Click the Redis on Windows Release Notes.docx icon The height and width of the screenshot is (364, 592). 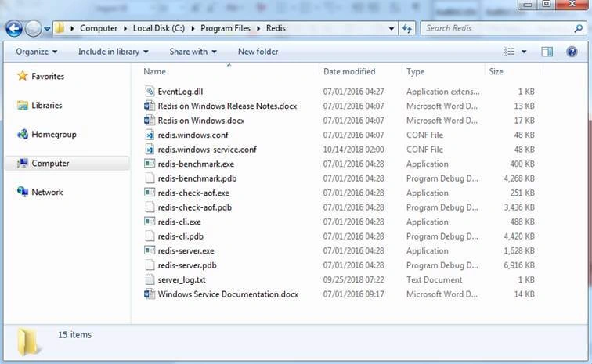tap(150, 106)
